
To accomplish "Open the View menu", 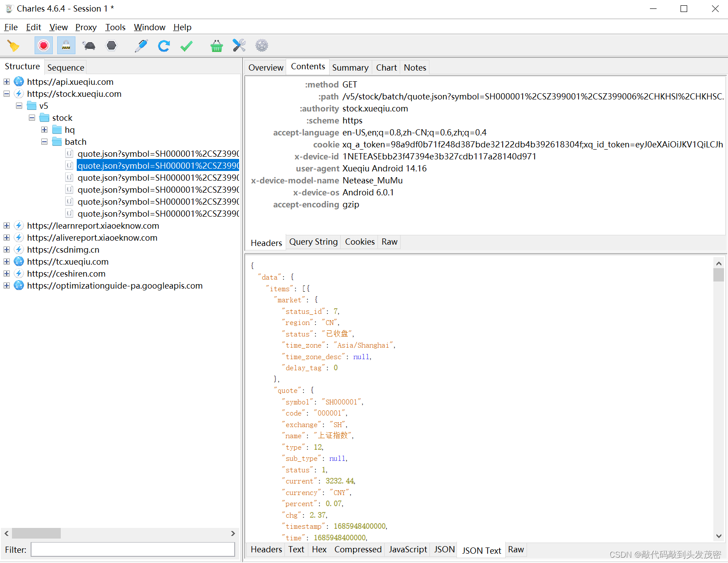I will (x=59, y=27).
